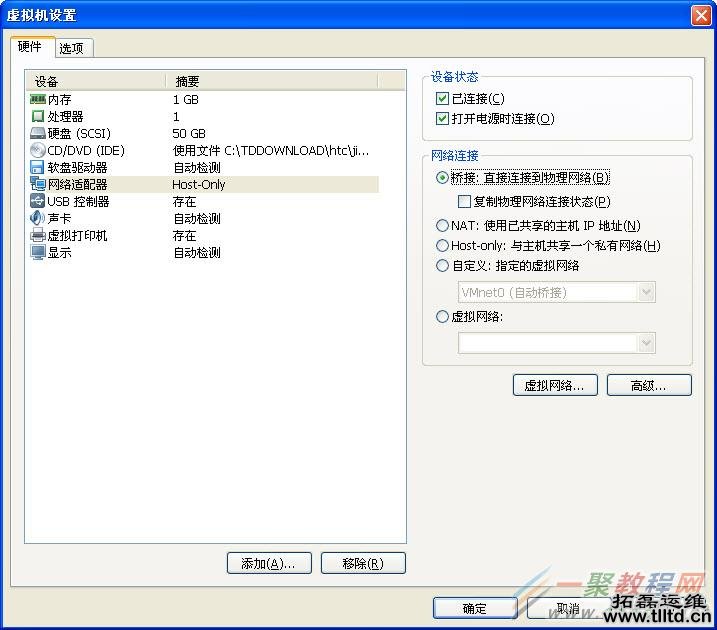The image size is (717, 630).
Task: Select the virtual printer (虚拟打印机) icon
Action: (x=37, y=235)
